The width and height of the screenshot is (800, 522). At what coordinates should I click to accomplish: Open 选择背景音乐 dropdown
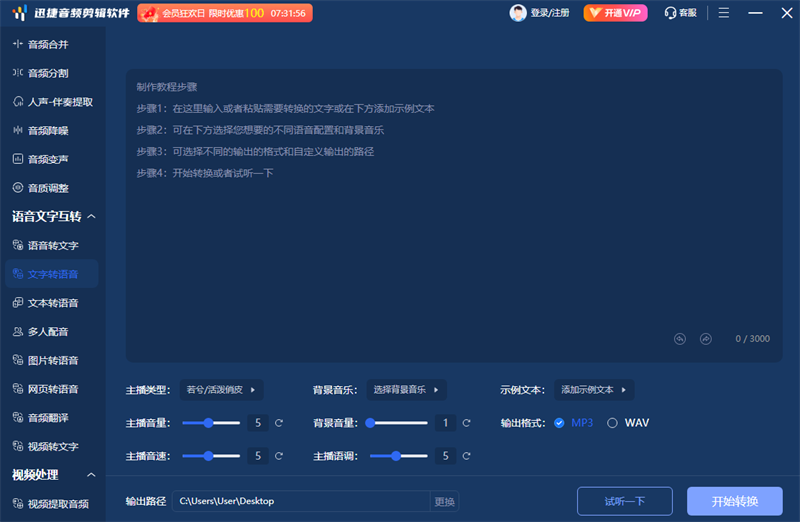click(x=406, y=390)
